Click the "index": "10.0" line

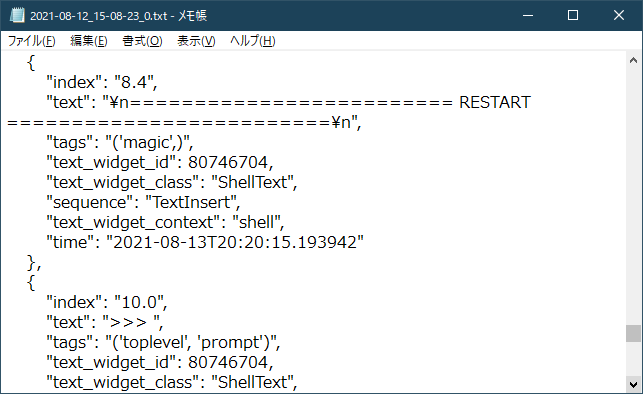tap(107, 303)
